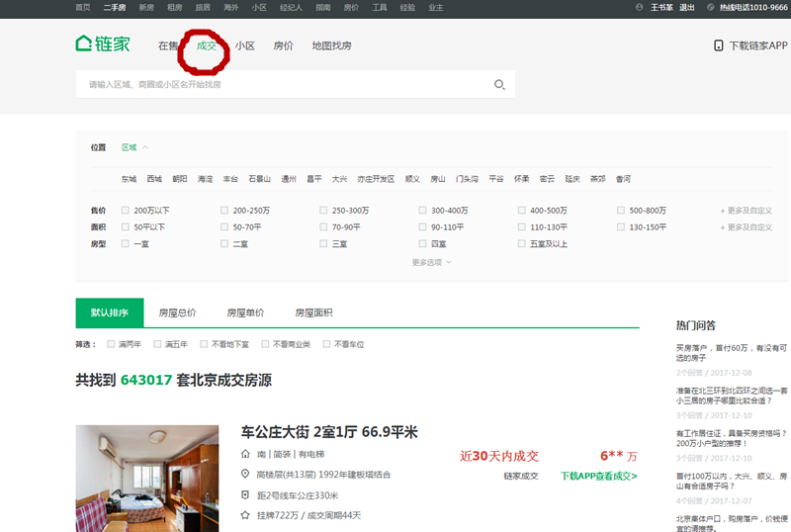Click the location pin icon beside 高楼层
The width and height of the screenshot is (791, 532).
click(245, 474)
